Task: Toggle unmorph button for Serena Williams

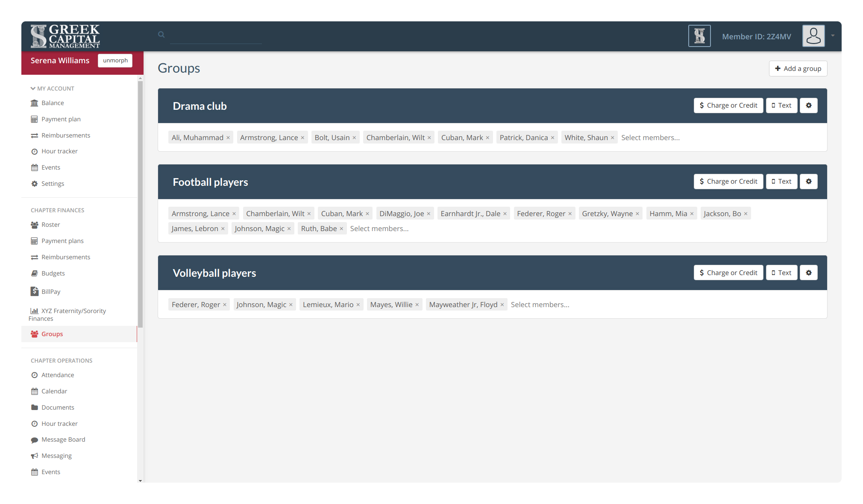Action: 115,60
